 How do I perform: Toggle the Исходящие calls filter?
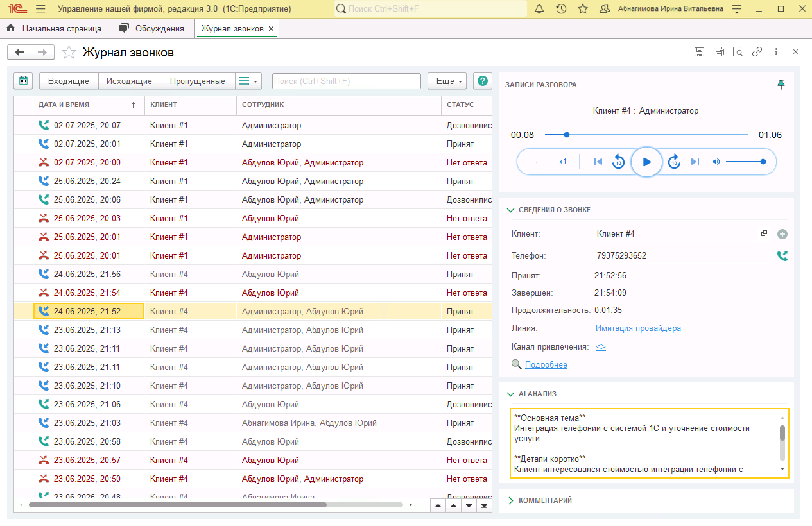pos(129,81)
